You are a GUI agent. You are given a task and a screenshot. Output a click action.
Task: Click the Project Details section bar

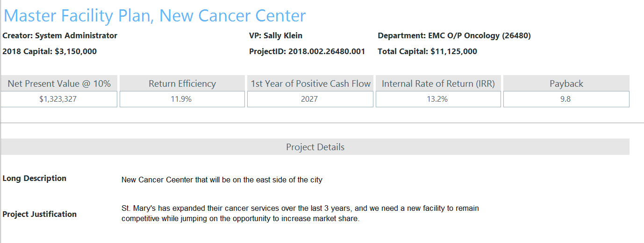point(315,147)
